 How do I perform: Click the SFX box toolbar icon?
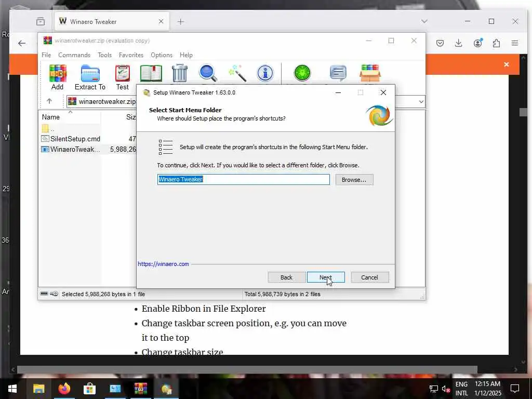pyautogui.click(x=370, y=73)
